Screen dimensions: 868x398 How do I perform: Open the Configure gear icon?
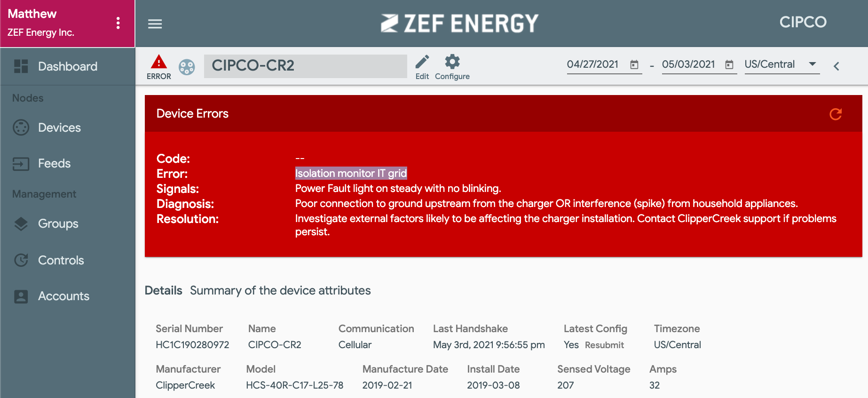(452, 62)
